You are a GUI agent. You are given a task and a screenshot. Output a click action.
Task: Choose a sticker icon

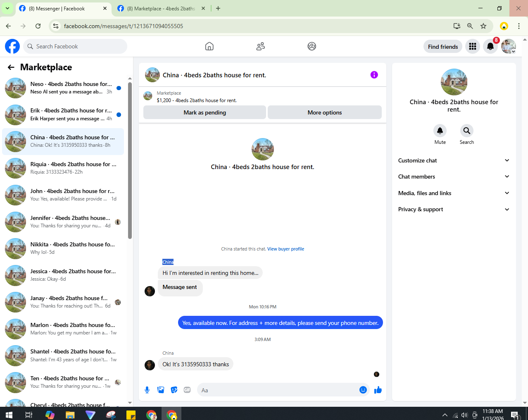[174, 390]
